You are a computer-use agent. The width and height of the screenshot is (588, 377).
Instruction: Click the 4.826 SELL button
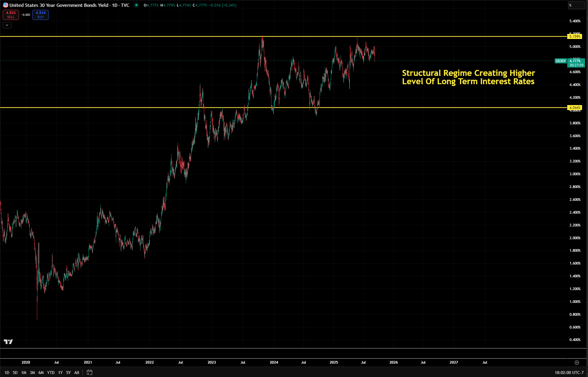[x=11, y=15]
